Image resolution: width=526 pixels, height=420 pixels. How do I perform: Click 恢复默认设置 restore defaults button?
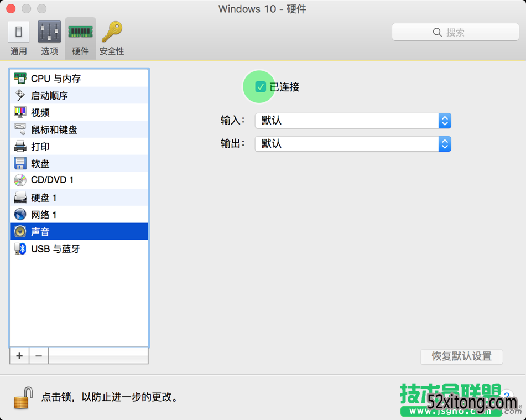(x=462, y=356)
